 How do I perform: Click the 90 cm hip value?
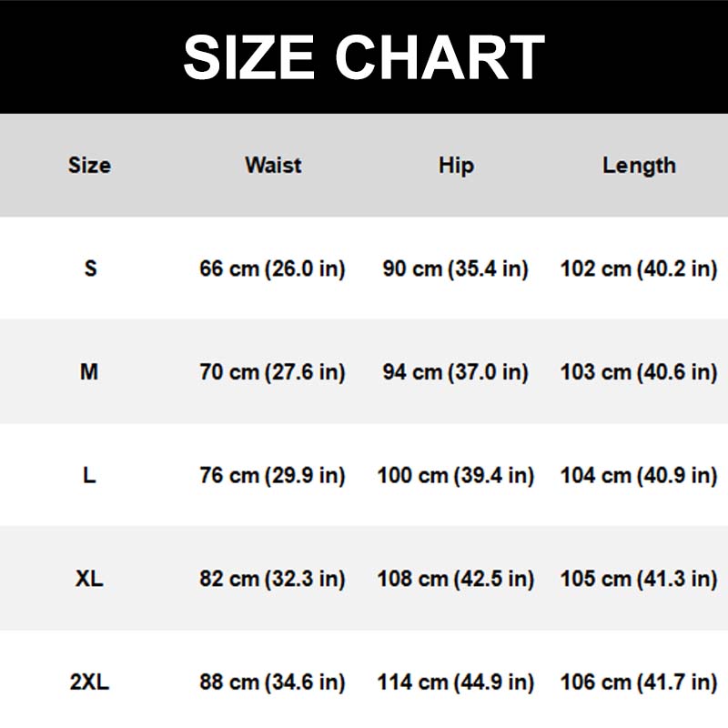[x=455, y=268]
